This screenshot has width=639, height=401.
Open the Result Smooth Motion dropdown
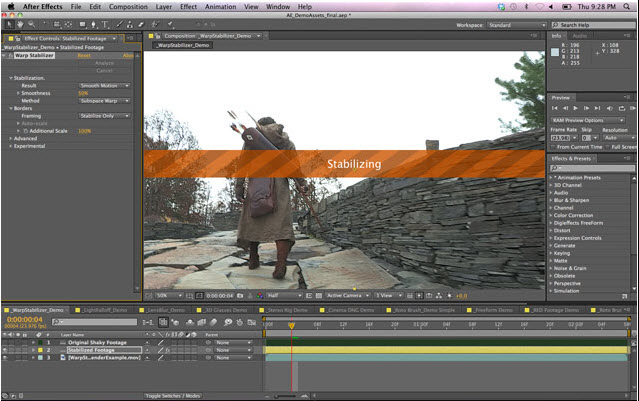[x=104, y=86]
